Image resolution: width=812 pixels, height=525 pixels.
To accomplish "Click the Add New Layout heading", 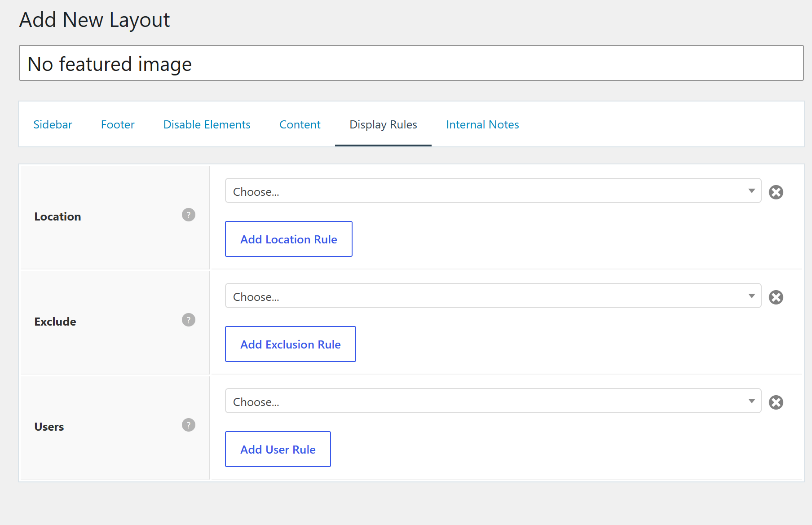I will [x=94, y=20].
